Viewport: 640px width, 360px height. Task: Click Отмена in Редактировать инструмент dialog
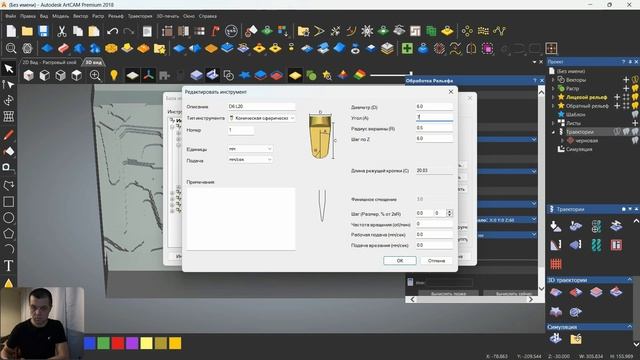coord(436,260)
